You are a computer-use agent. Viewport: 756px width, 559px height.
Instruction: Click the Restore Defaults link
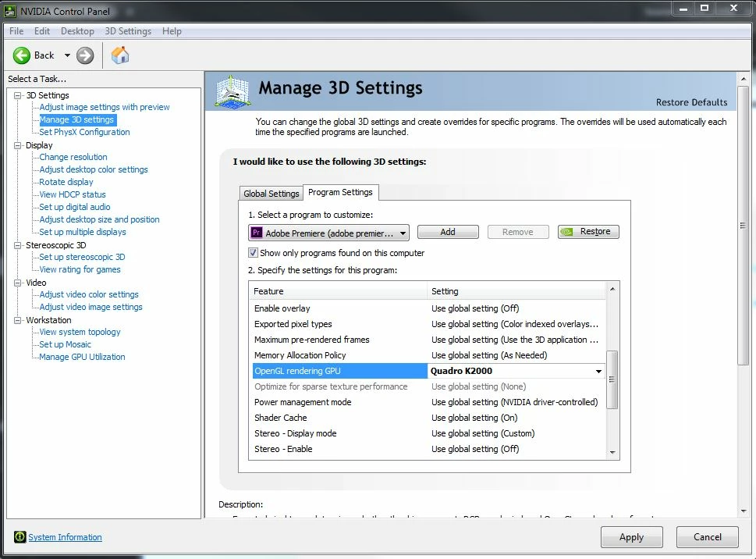point(691,102)
